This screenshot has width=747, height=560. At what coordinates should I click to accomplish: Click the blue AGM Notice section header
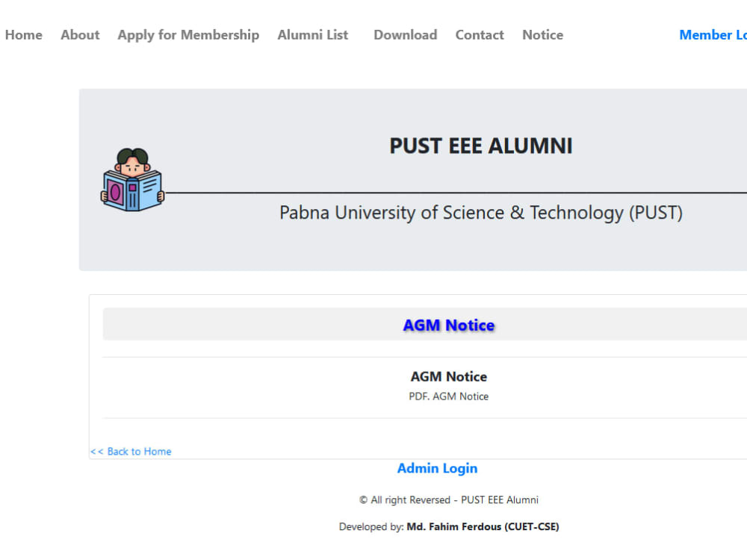tap(449, 325)
